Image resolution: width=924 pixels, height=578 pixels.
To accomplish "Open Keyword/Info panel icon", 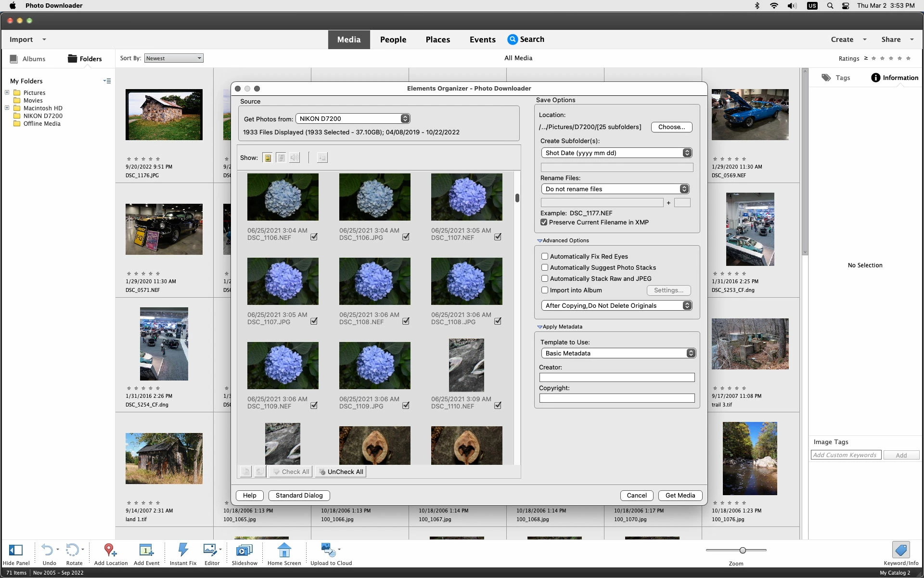I will [x=900, y=550].
